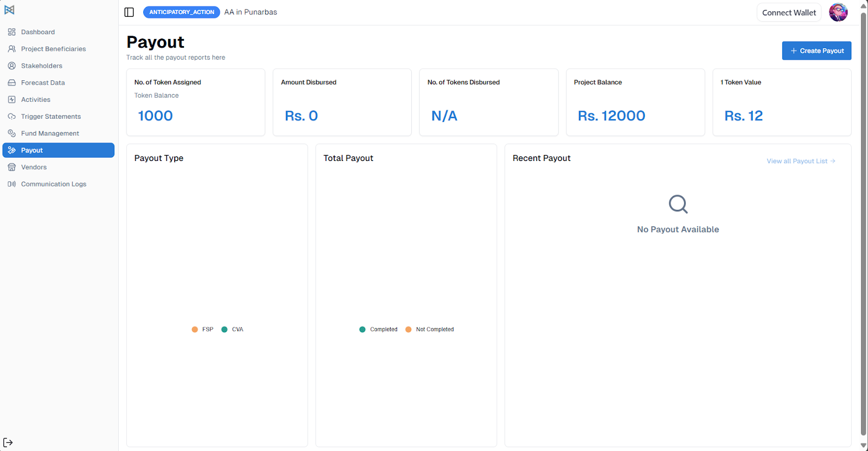This screenshot has width=868, height=451.
Task: Click the Communication Logs speaker icon
Action: (x=11, y=184)
